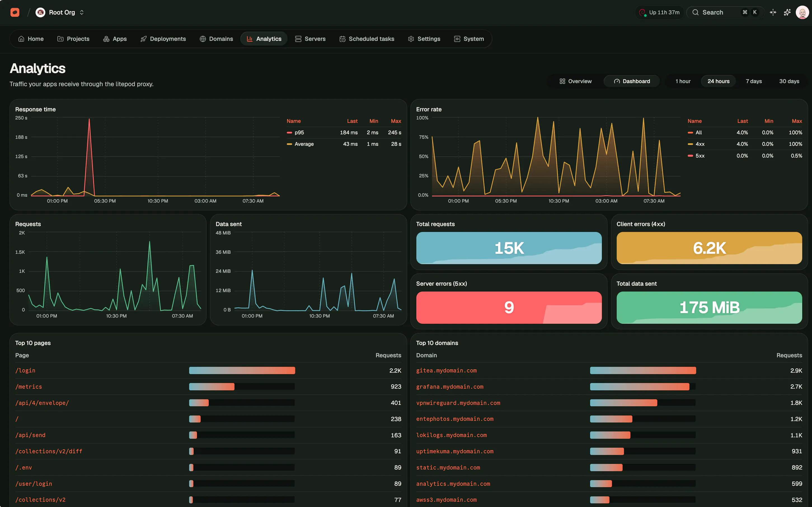Focus the Search field
812x507 pixels.
pyautogui.click(x=725, y=12)
